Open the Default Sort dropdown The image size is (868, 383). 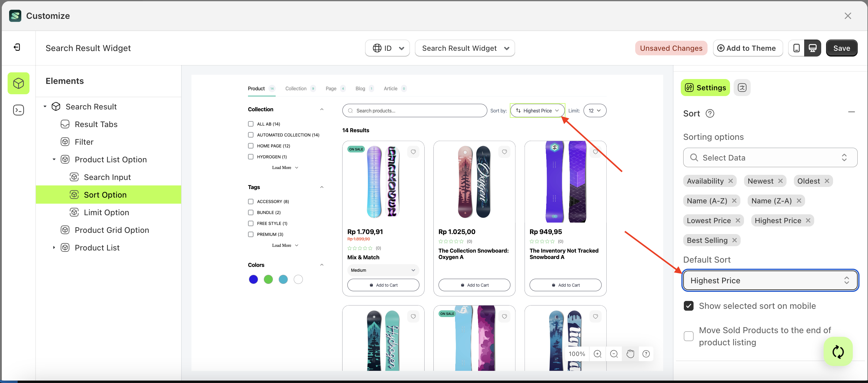(x=770, y=281)
